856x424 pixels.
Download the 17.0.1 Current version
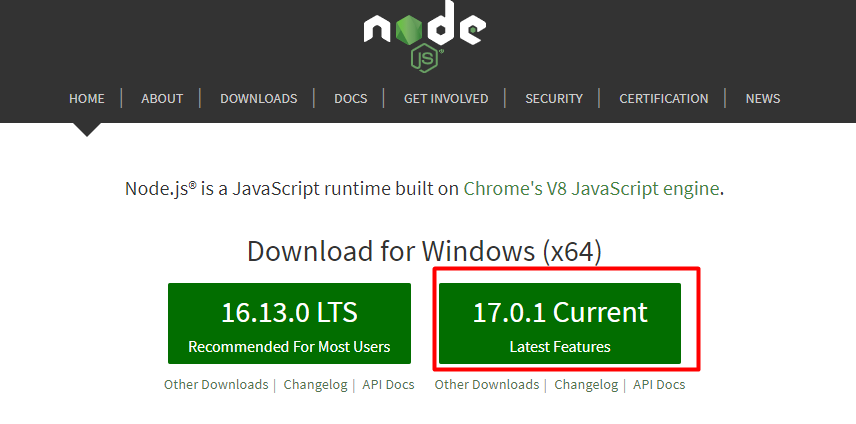(x=560, y=324)
